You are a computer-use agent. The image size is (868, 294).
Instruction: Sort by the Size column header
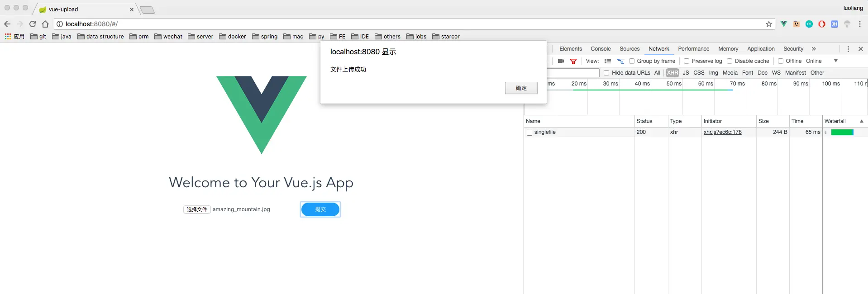click(x=773, y=121)
